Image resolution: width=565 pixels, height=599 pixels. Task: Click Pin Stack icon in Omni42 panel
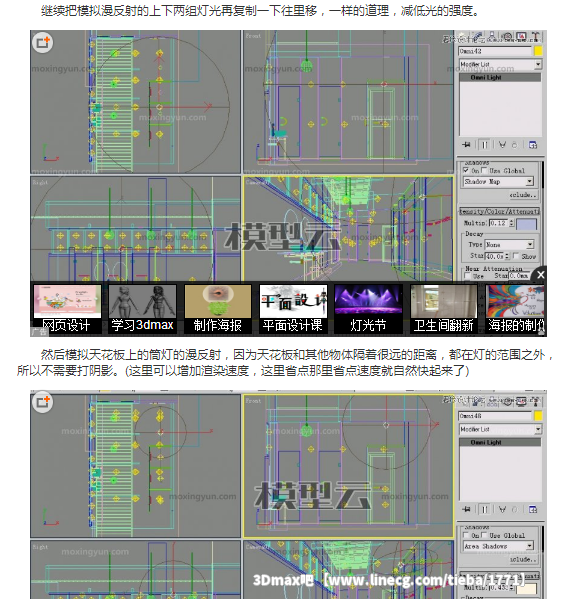tap(466, 145)
